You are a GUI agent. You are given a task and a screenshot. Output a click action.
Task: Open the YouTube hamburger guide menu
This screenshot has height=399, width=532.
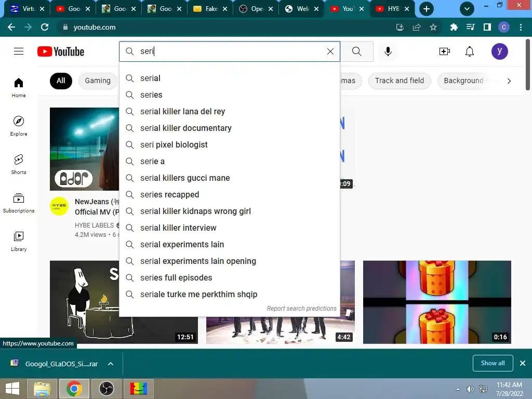19,51
